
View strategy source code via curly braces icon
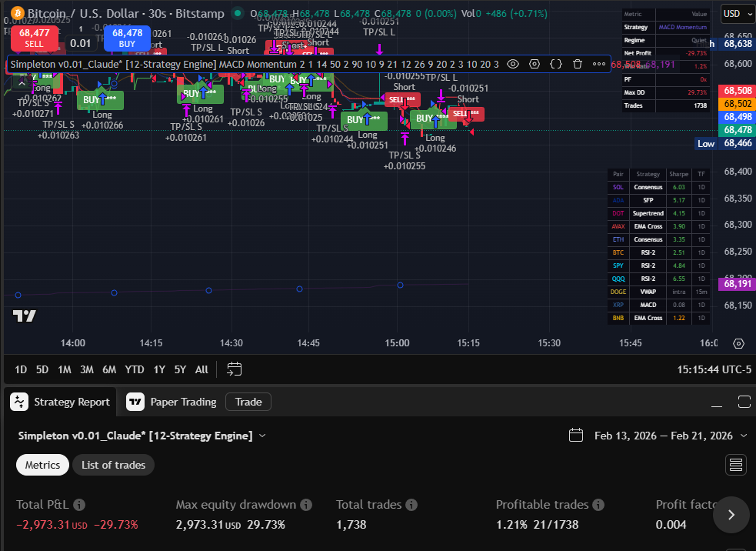point(556,64)
